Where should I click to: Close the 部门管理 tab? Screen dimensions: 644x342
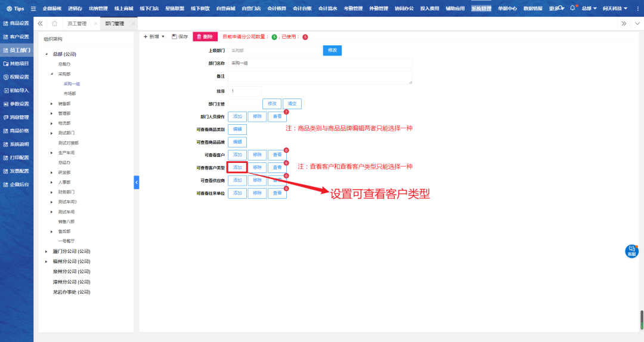(133, 23)
